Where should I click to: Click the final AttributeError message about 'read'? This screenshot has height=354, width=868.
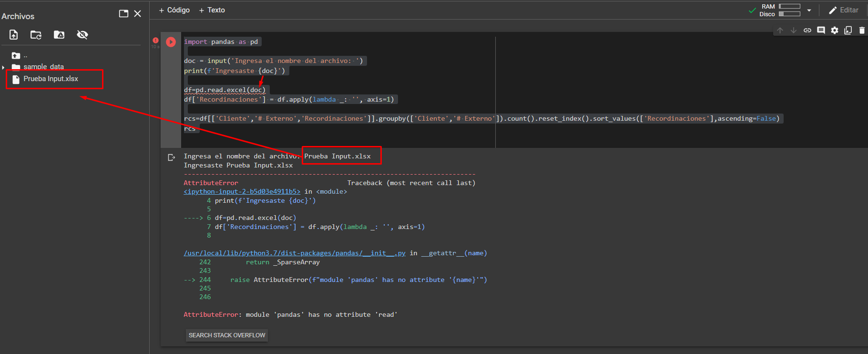291,314
